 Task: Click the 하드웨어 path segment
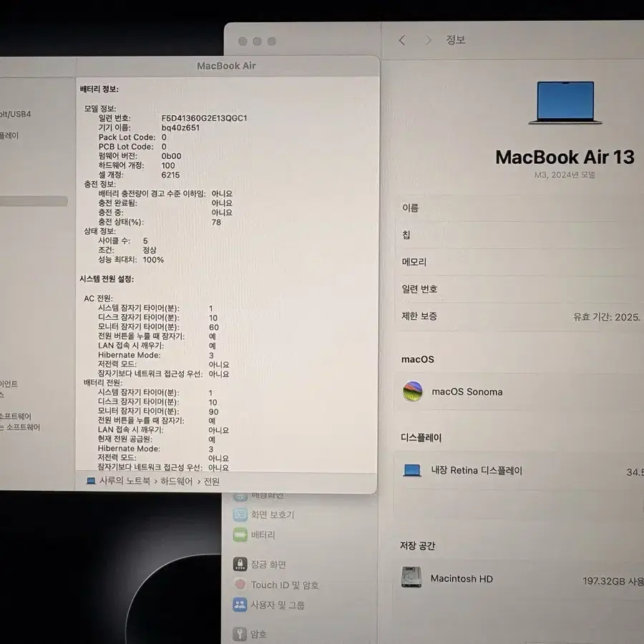click(x=176, y=481)
